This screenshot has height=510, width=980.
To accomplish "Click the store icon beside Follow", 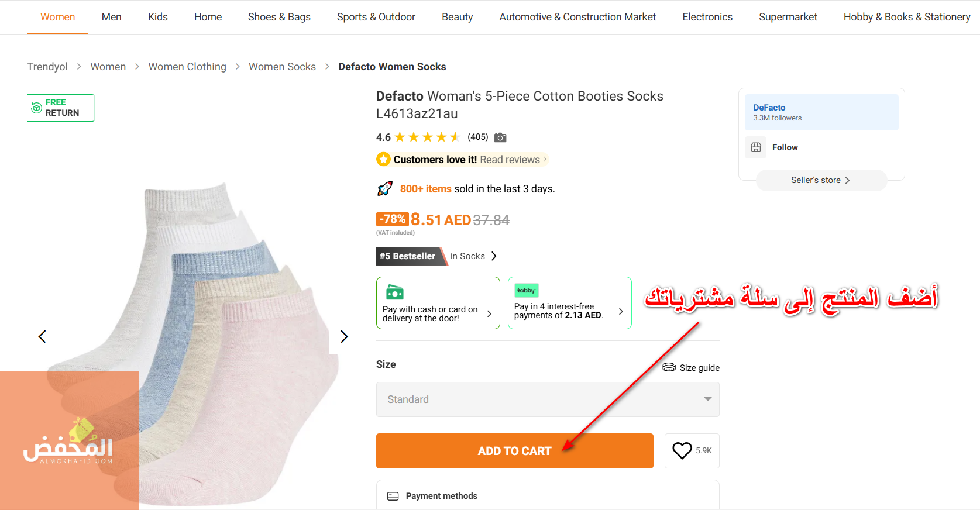I will coord(756,147).
